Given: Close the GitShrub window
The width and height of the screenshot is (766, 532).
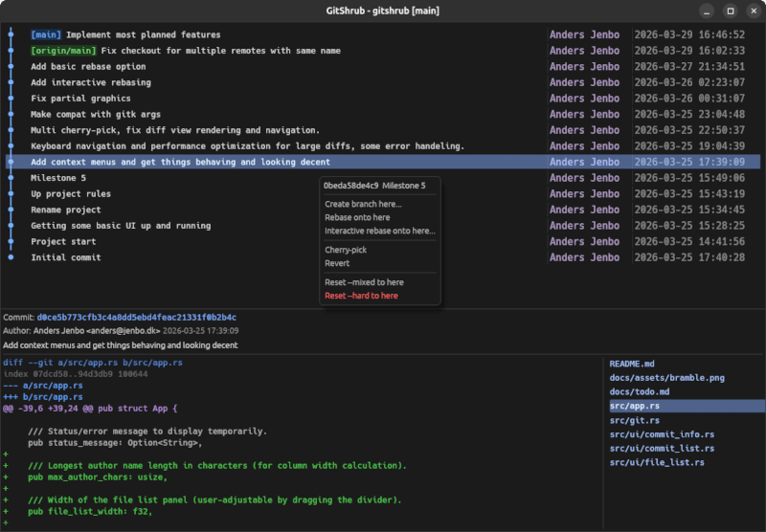Looking at the screenshot, I should point(754,11).
